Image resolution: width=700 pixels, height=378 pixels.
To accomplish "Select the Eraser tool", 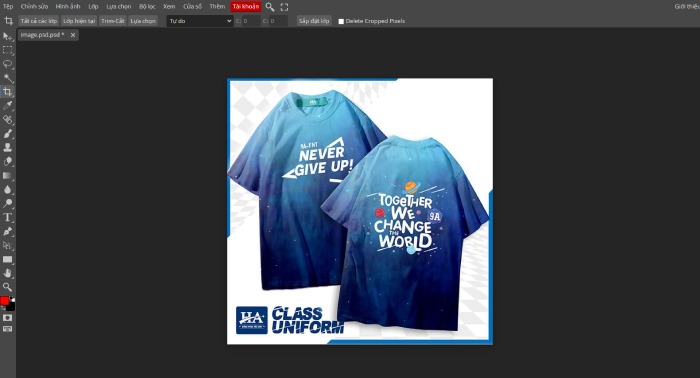I will tap(8, 162).
